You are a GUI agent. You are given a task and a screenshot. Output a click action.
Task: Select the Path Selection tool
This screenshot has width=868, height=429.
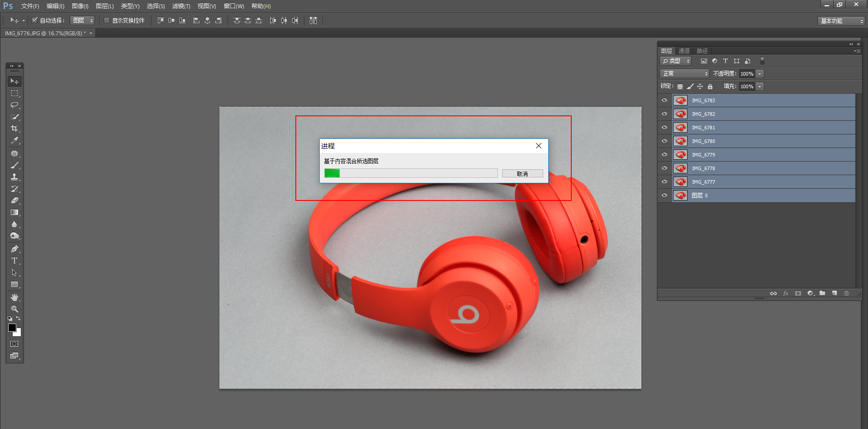click(x=14, y=272)
